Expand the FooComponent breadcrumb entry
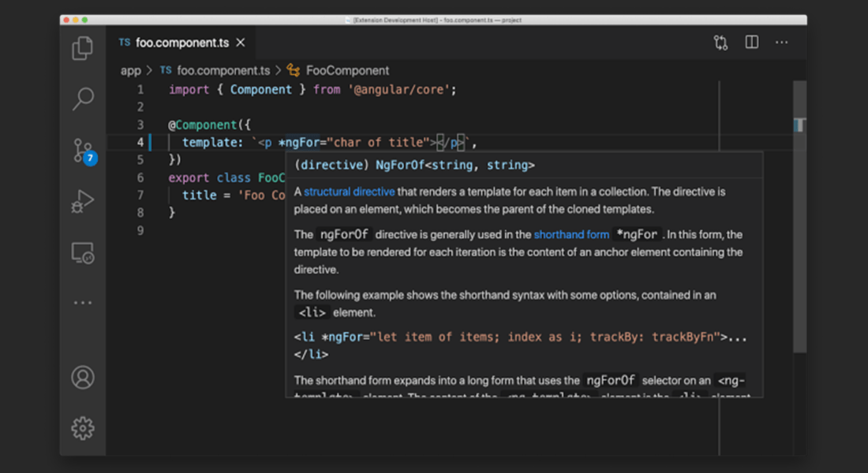 pyautogui.click(x=347, y=70)
